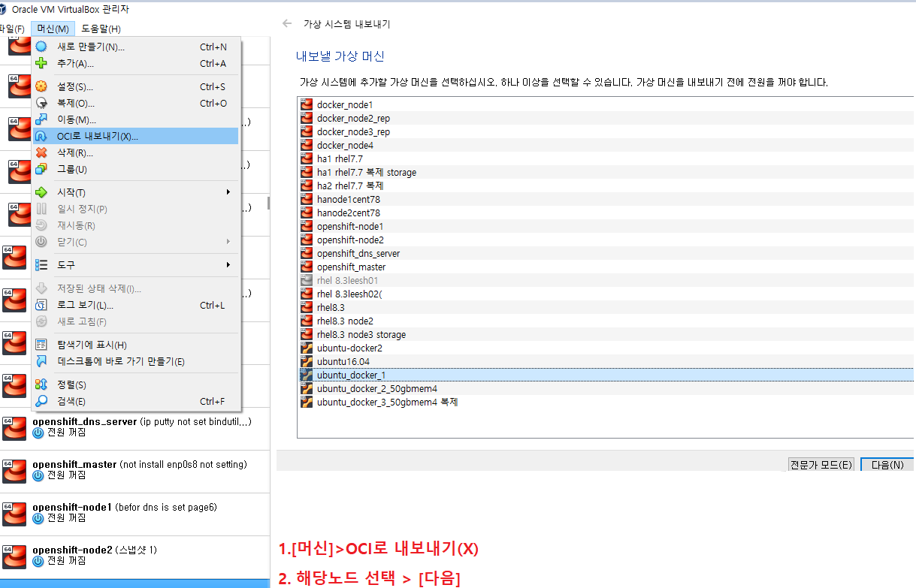Image resolution: width=916 pixels, height=588 pixels.
Task: Click the explorer icon beside 탐색기에 표시
Action: 42,345
